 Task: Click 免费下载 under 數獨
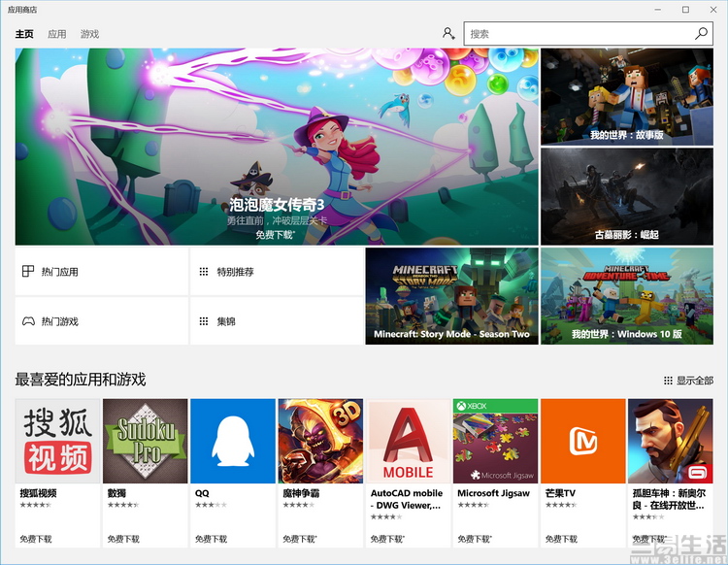(x=123, y=539)
